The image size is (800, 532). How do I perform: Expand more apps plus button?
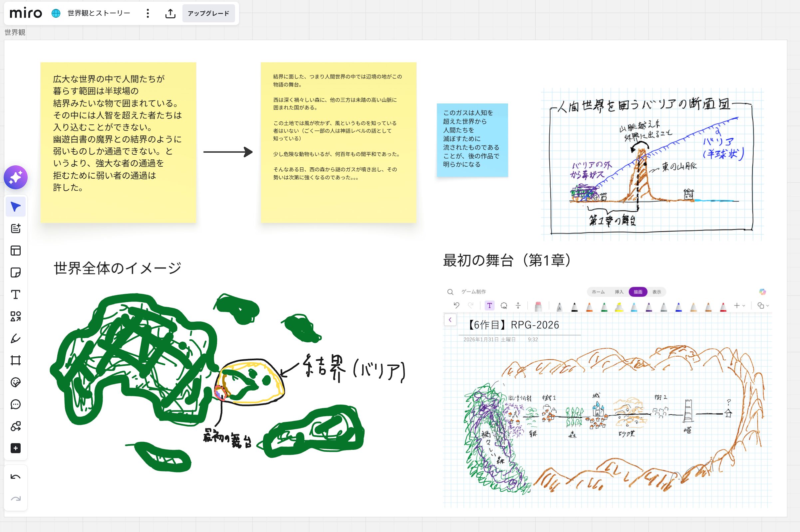click(16, 448)
